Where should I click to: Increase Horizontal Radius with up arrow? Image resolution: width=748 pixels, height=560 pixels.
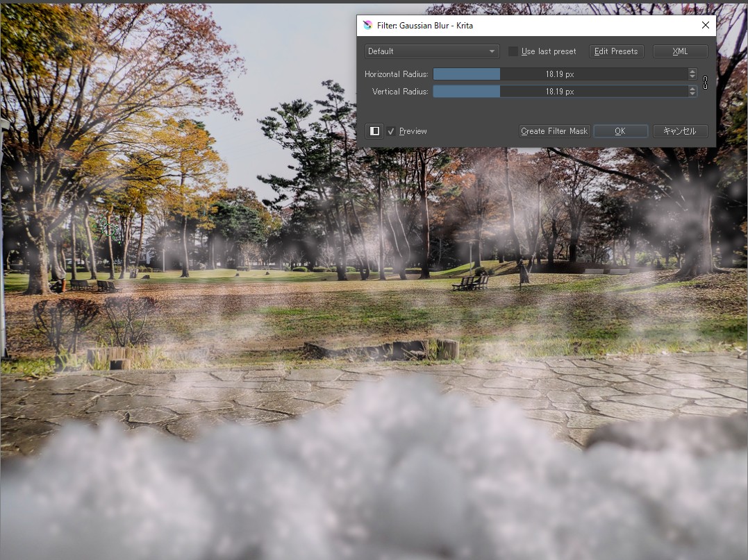tap(692, 71)
